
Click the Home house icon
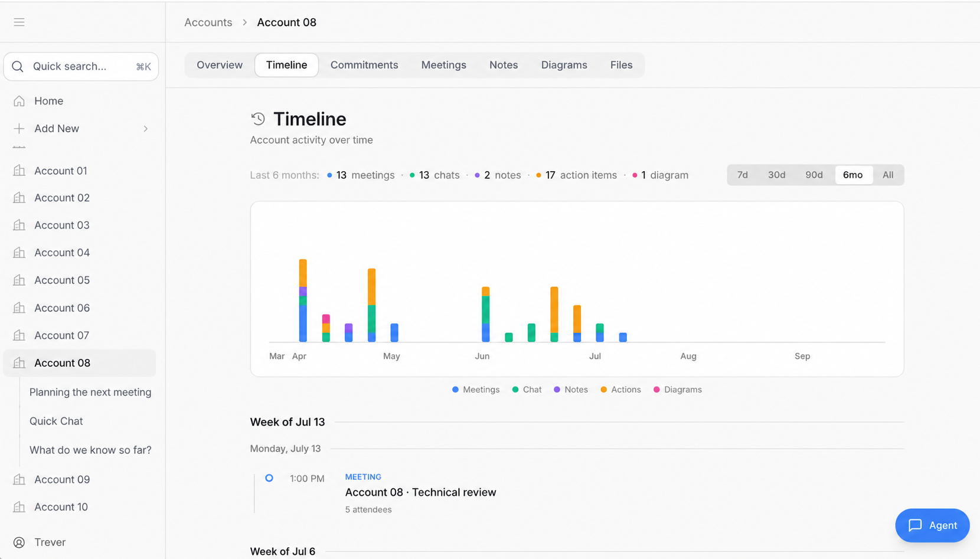[x=19, y=101]
